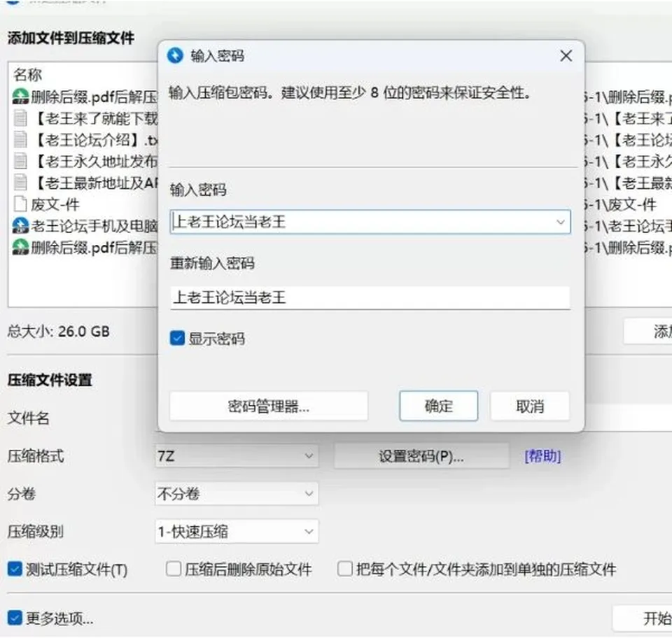Open the 压缩格式 dropdown showing 7Z
Screen dimensions: 672x638
[237, 456]
